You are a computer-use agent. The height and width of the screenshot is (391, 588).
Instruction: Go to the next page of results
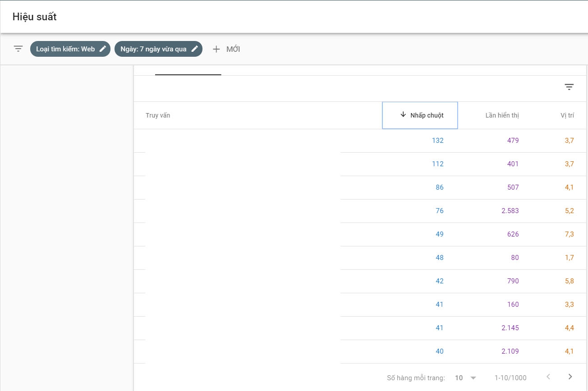click(570, 377)
